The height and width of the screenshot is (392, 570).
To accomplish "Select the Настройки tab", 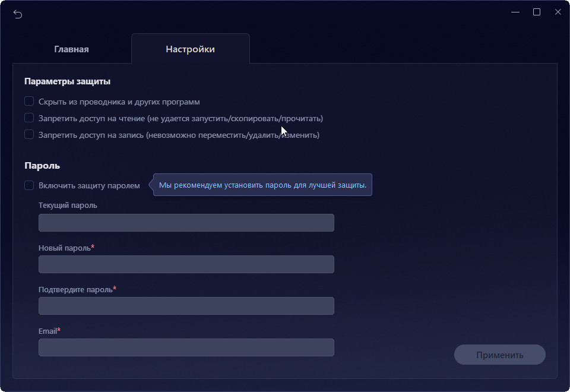I will tap(190, 49).
